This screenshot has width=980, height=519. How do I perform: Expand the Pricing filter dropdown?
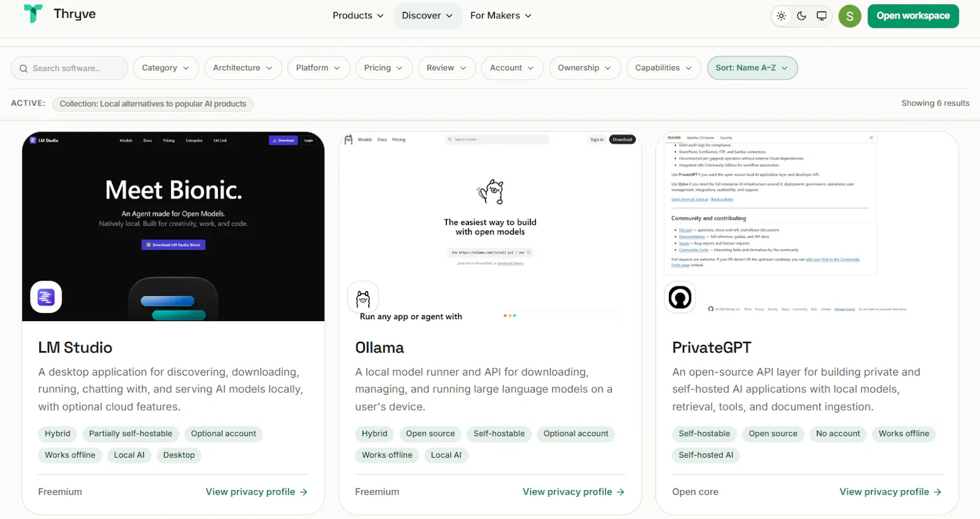(384, 68)
